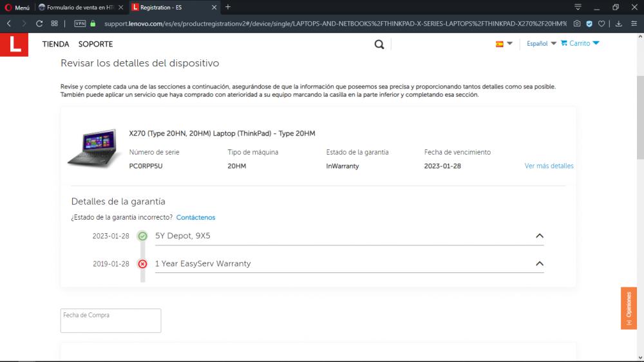Take a snapshot with camera icon

[x=577, y=24]
